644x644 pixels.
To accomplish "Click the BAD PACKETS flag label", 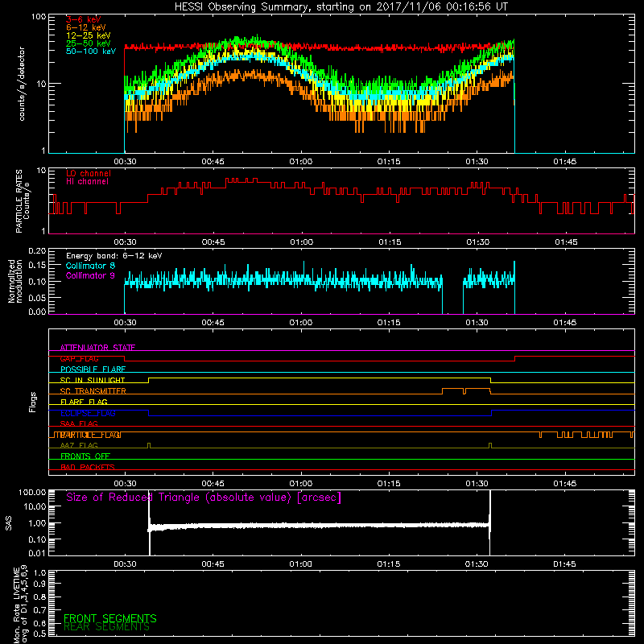I will click(88, 468).
